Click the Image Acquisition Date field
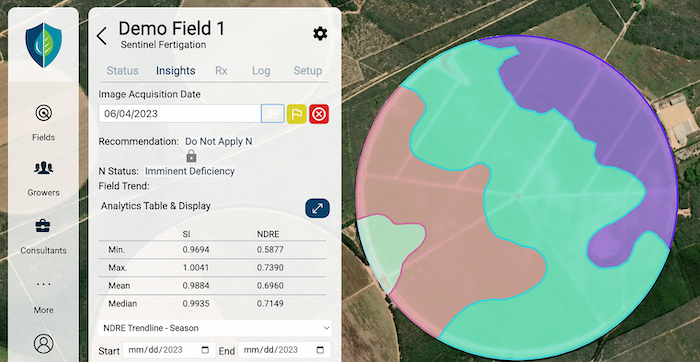The image size is (700, 362). pos(179,114)
